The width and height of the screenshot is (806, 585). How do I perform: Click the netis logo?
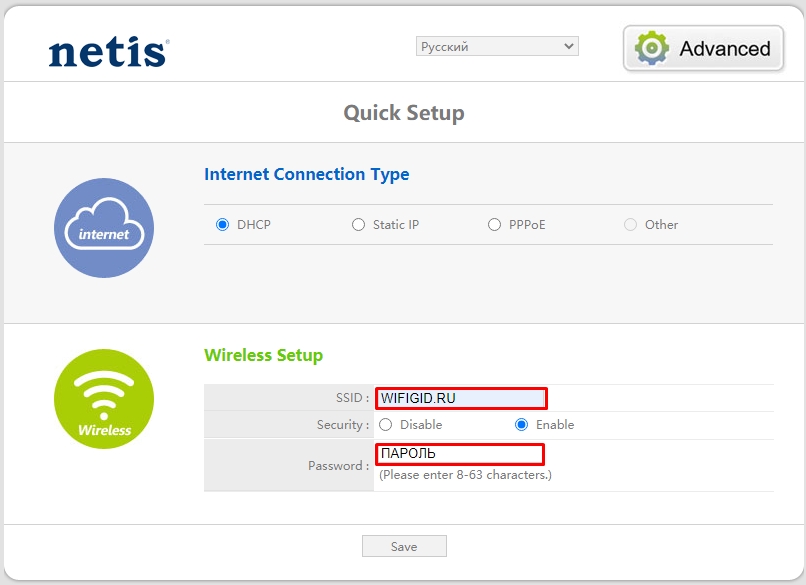[x=108, y=52]
